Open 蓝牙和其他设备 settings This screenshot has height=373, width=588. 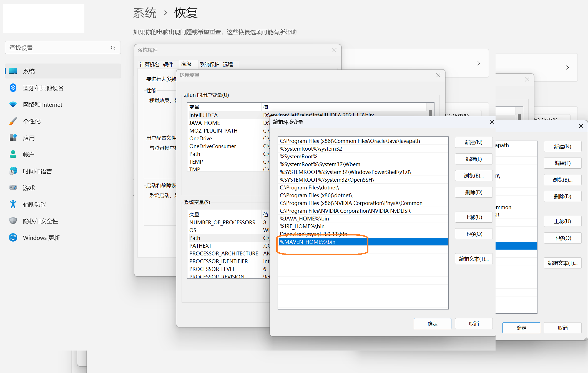43,88
